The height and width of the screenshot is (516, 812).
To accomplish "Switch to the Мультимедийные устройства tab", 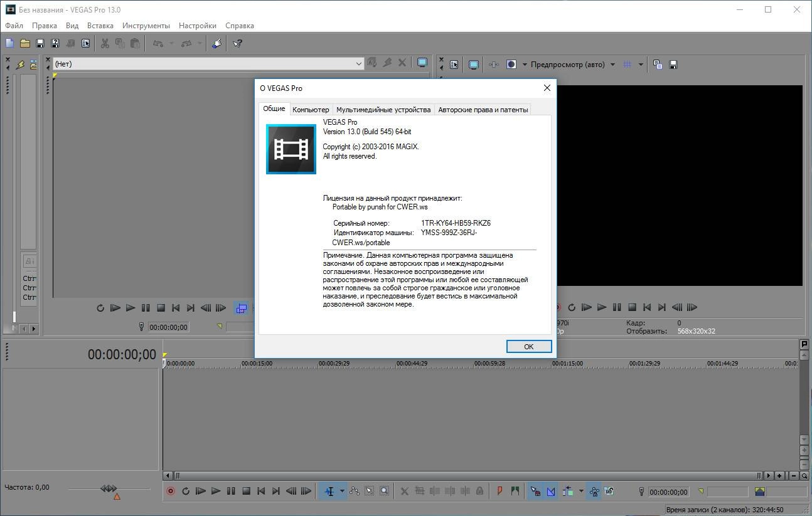I will pos(383,110).
